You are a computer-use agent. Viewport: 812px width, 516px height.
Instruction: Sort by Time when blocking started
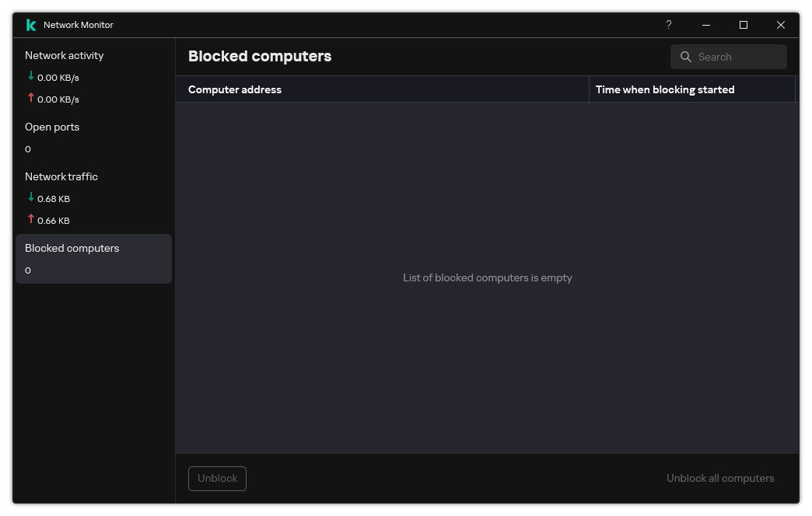click(x=664, y=89)
